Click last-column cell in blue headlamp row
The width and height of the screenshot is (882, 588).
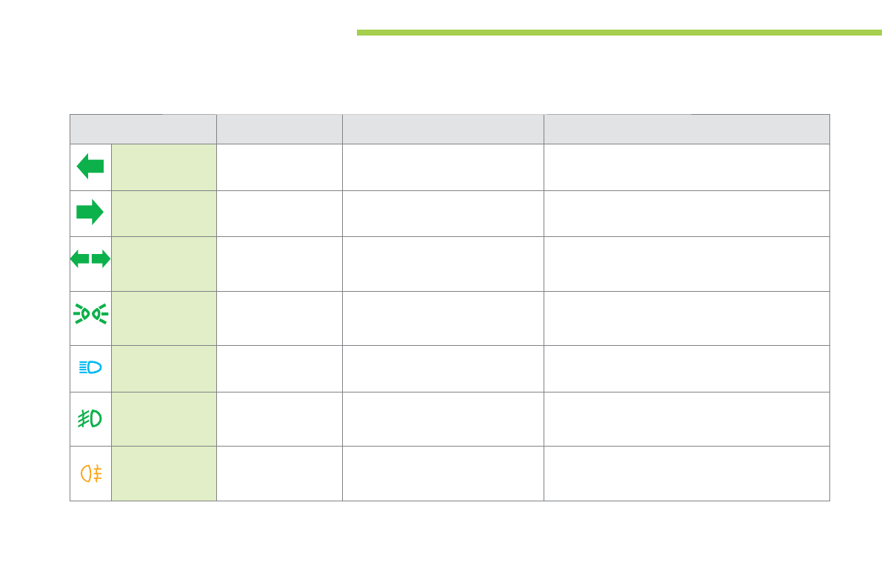tap(686, 368)
